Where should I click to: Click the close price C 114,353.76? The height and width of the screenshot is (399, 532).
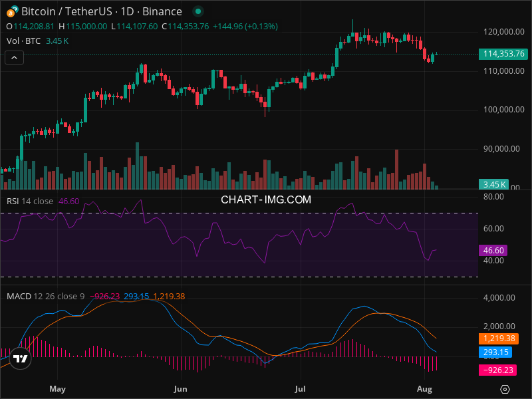[x=186, y=27]
